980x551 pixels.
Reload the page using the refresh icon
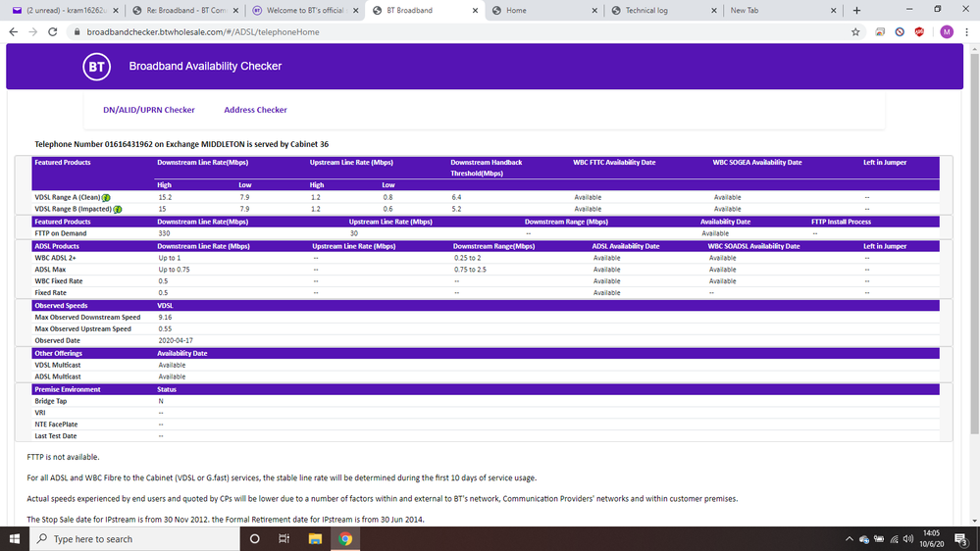pyautogui.click(x=56, y=31)
